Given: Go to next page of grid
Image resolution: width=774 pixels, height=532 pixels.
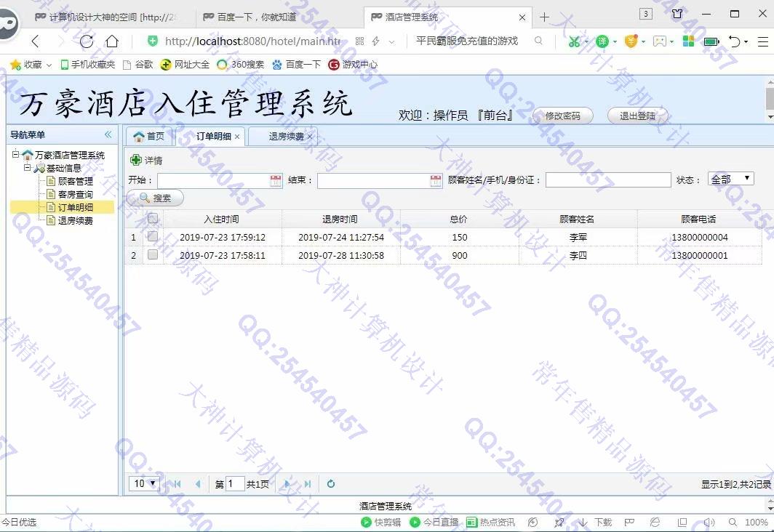Looking at the screenshot, I should 287,484.
